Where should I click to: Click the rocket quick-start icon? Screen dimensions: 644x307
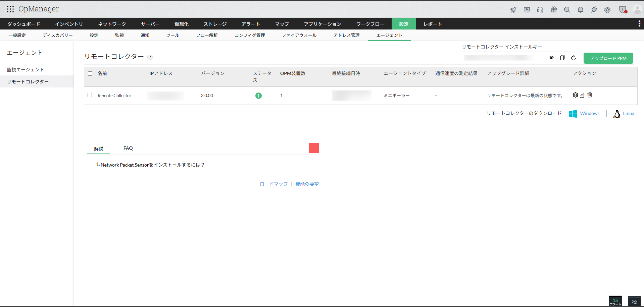[513, 10]
